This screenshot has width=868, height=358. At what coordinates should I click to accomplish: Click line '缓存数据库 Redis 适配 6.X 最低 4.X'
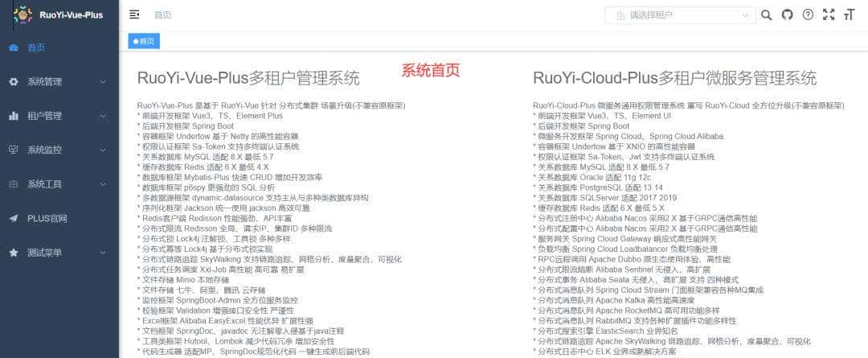click(203, 167)
